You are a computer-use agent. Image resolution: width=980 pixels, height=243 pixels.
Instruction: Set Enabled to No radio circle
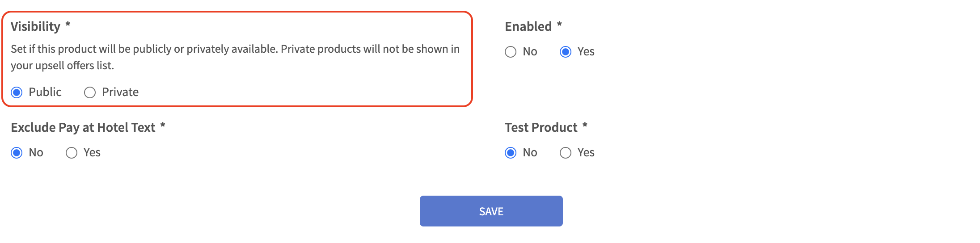tap(511, 52)
